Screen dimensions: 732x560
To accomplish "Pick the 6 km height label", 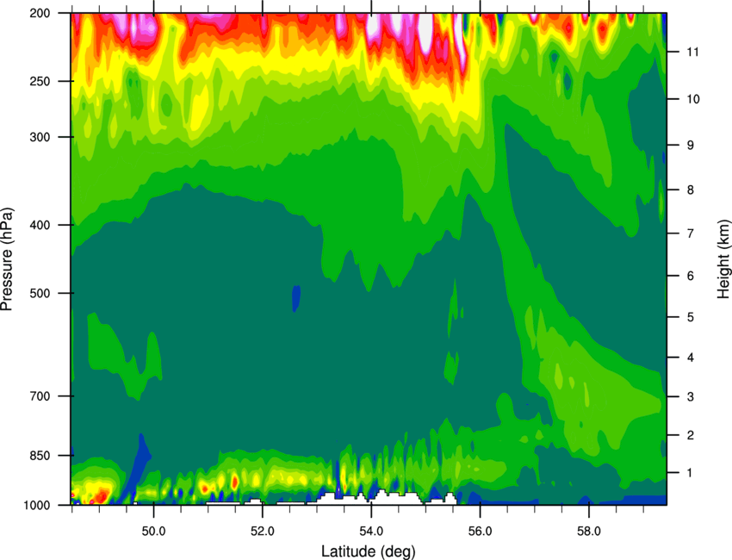I will pyautogui.click(x=690, y=276).
